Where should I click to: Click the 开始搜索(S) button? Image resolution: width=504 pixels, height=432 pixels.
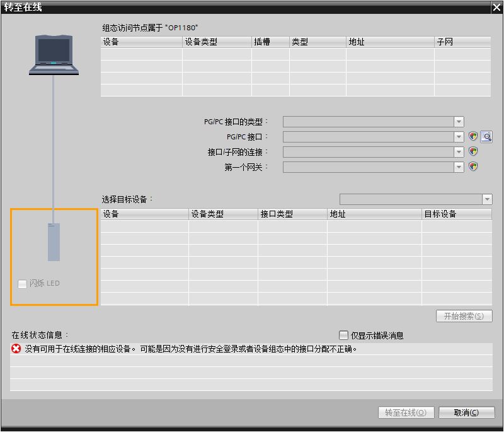click(464, 316)
